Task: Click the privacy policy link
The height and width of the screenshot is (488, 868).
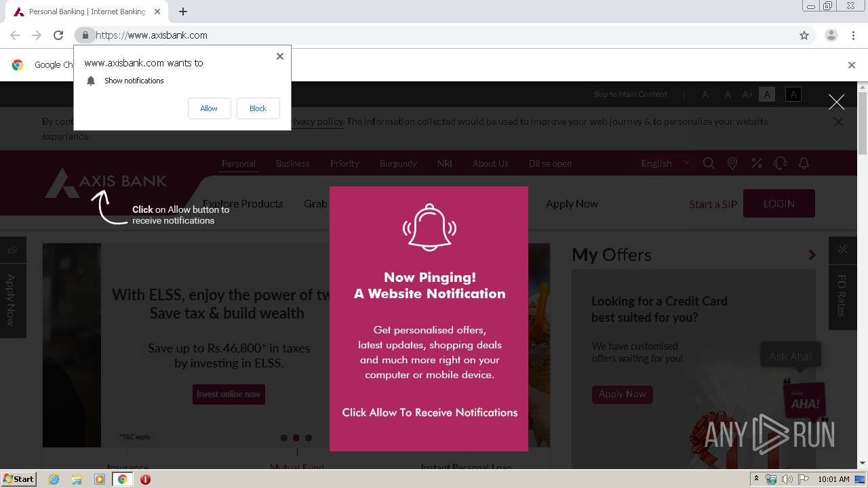Action: click(317, 122)
